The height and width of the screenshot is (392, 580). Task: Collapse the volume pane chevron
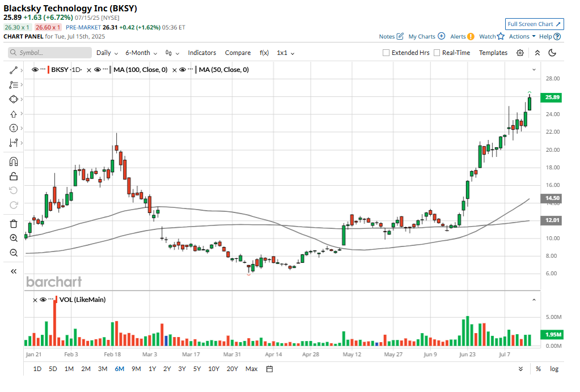click(x=534, y=300)
